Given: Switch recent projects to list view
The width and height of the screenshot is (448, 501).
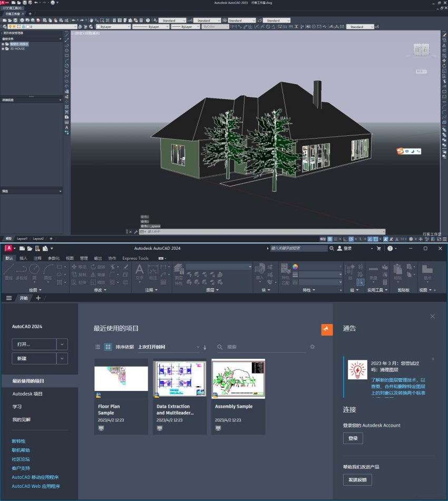Looking at the screenshot, I should [98, 347].
